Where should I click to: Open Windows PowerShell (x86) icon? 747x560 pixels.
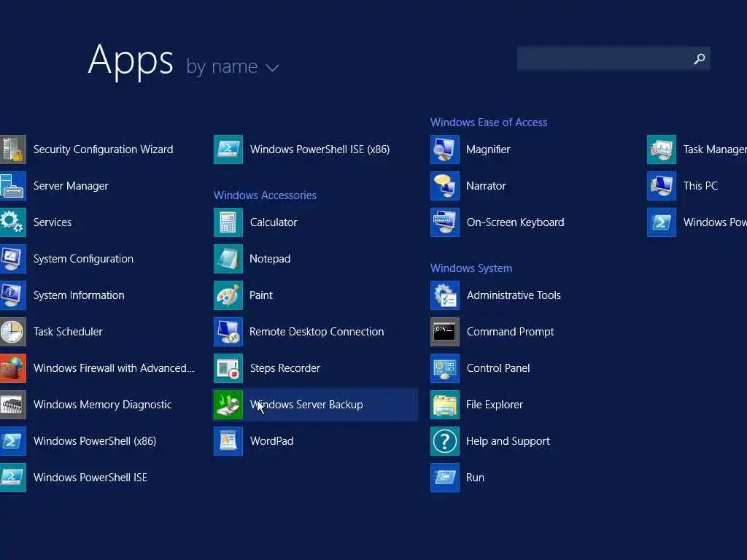point(12,441)
